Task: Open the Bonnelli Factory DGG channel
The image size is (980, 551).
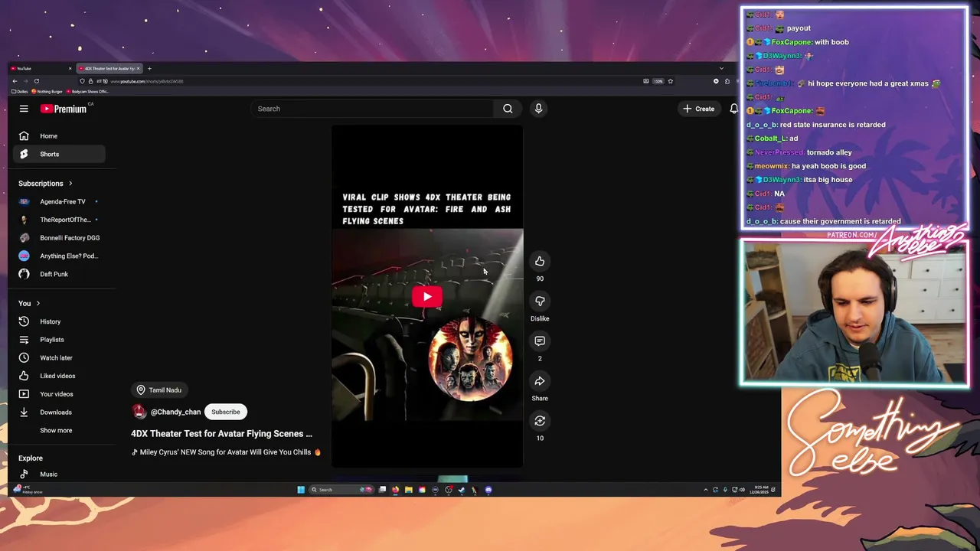Action: pyautogui.click(x=59, y=238)
